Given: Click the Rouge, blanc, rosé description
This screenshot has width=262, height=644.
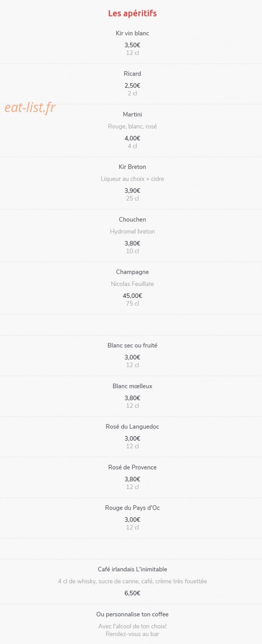Looking at the screenshot, I should tap(133, 126).
